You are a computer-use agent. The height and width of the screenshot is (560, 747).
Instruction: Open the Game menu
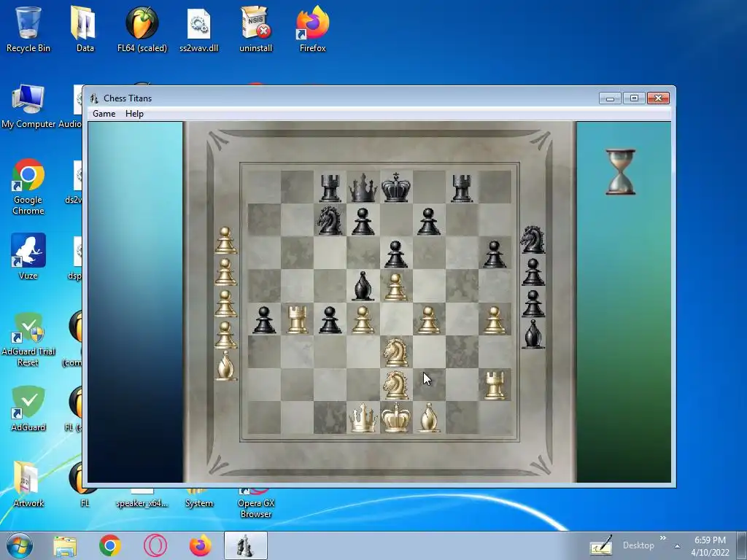click(104, 113)
